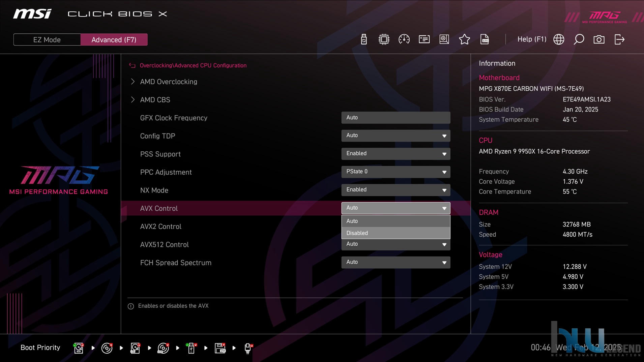Image resolution: width=644 pixels, height=362 pixels.
Task: Open the LOG file icon
Action: coord(485,39)
